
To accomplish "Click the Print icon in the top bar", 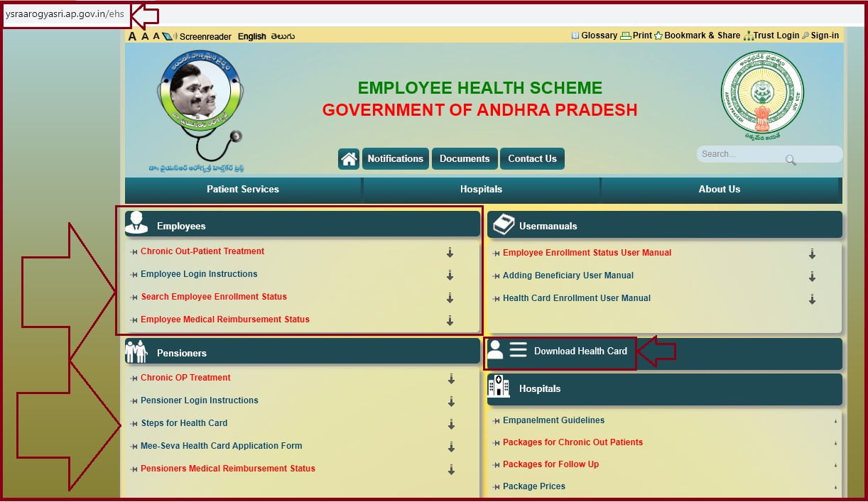I will [x=625, y=36].
